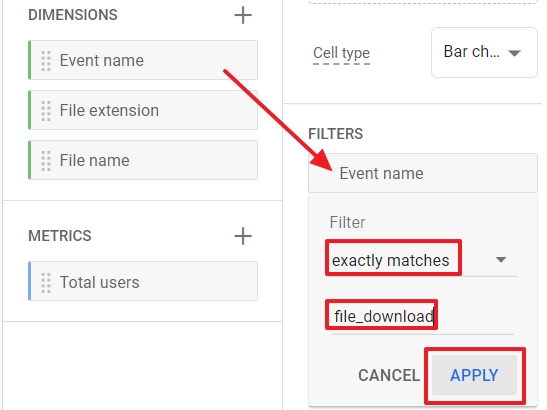Apply the Event name filter
Screen dimensions: 547x410
click(x=474, y=375)
